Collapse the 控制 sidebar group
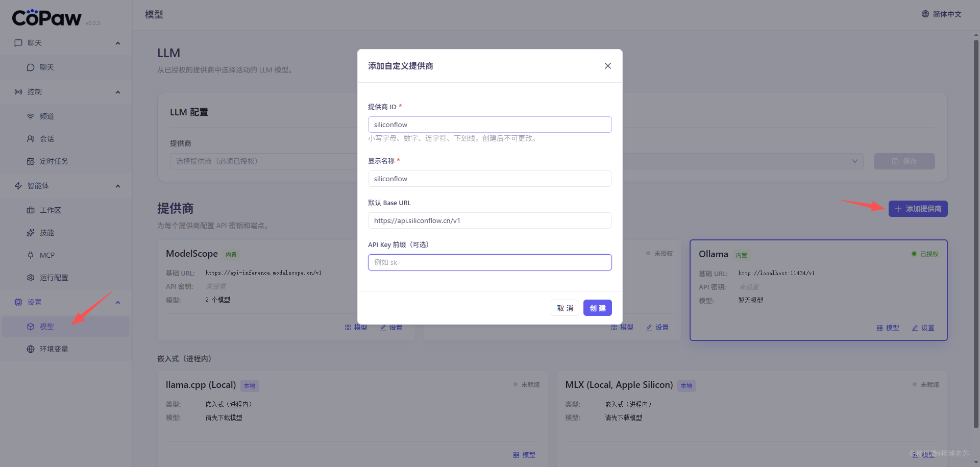Image resolution: width=980 pixels, height=467 pixels. pos(118,92)
